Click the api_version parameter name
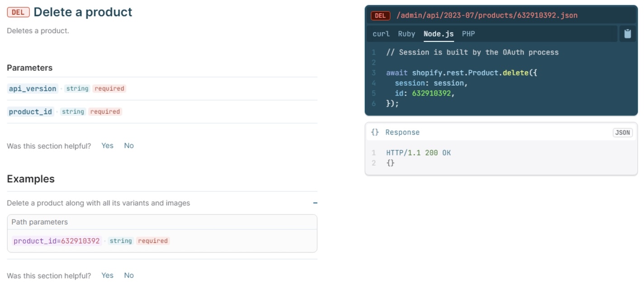644x295 pixels. (x=33, y=89)
